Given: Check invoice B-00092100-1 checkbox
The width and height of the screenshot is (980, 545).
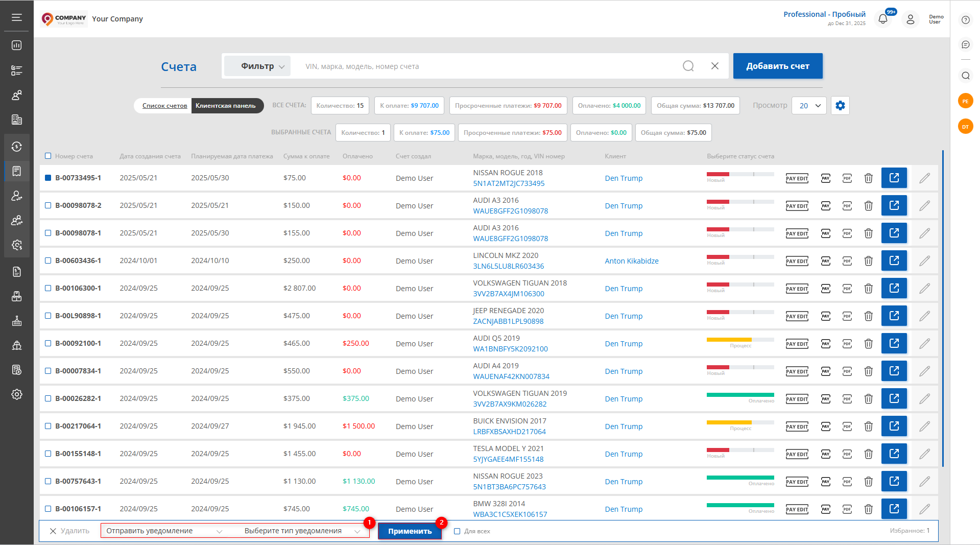Looking at the screenshot, I should pos(48,343).
